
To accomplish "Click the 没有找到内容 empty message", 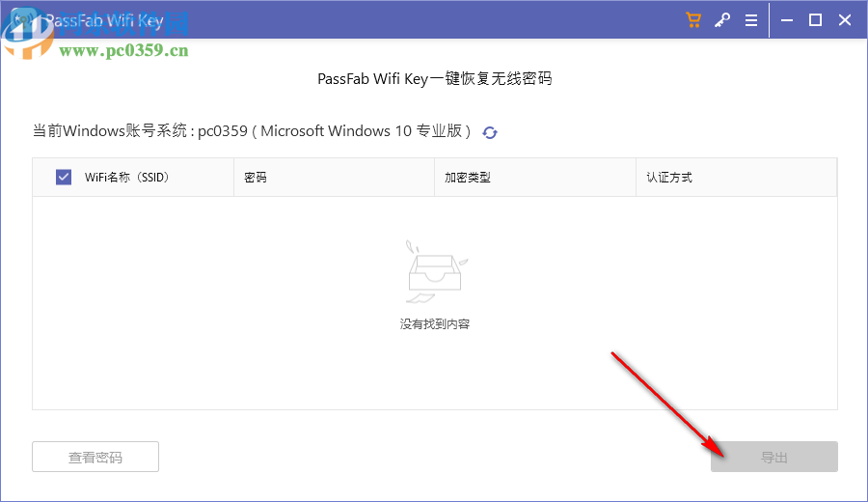I will pos(435,324).
